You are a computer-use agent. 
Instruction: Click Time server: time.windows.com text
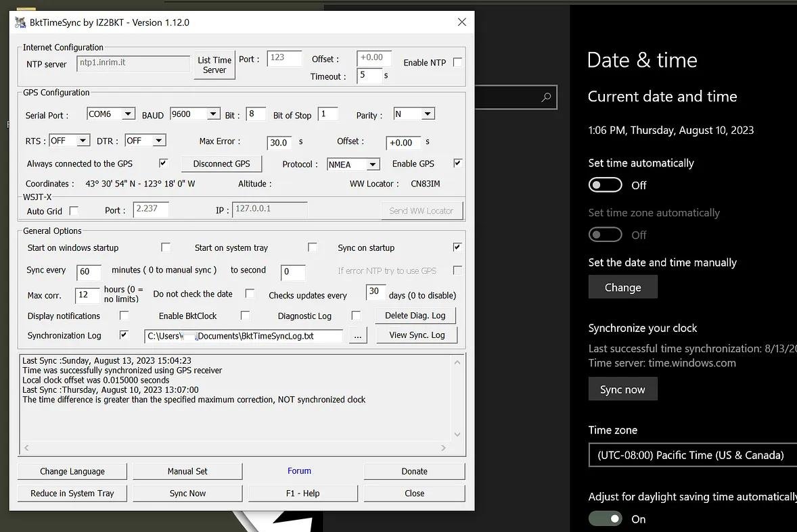662,363
